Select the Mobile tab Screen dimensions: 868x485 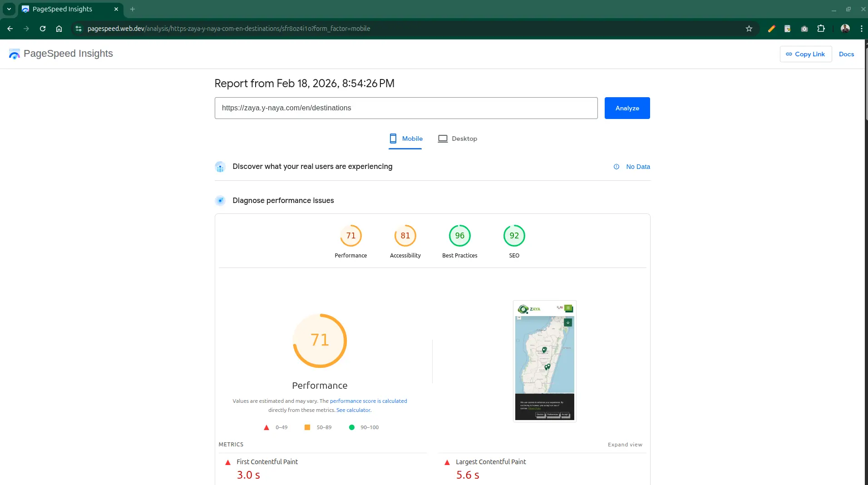click(405, 139)
